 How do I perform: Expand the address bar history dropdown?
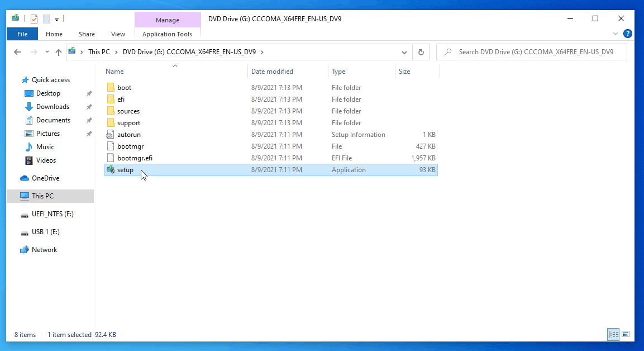click(x=404, y=52)
